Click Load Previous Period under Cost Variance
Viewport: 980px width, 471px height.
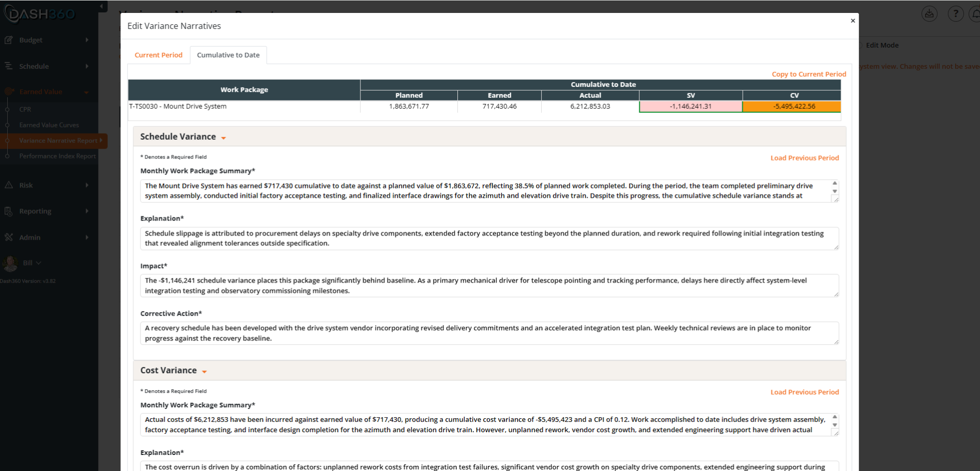tap(805, 392)
